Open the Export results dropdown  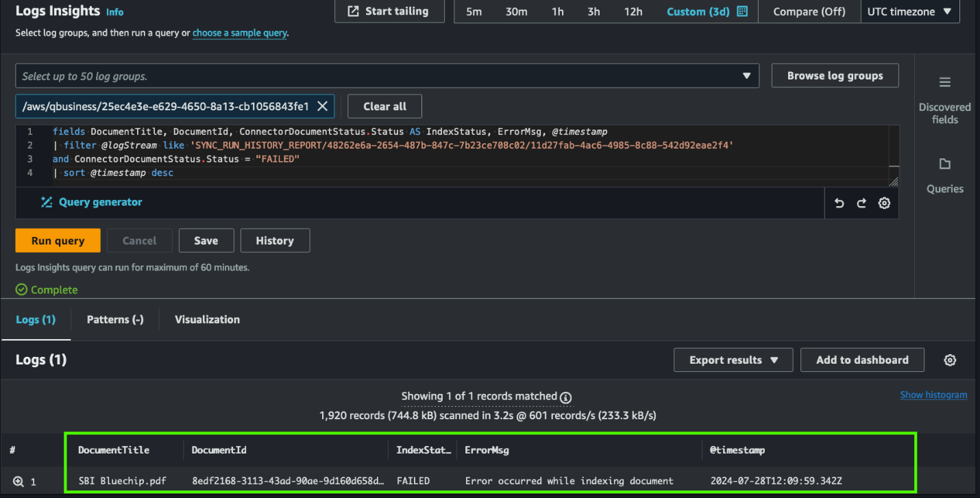(733, 360)
